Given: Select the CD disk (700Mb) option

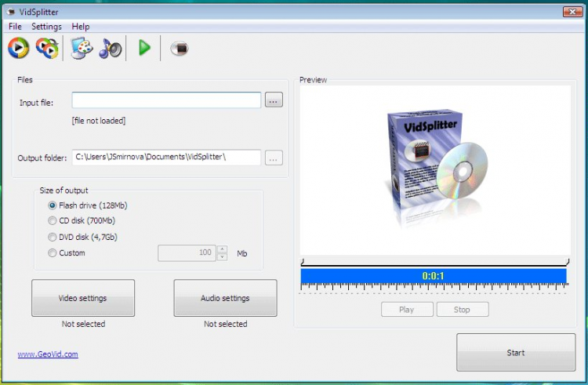Looking at the screenshot, I should [82, 221].
